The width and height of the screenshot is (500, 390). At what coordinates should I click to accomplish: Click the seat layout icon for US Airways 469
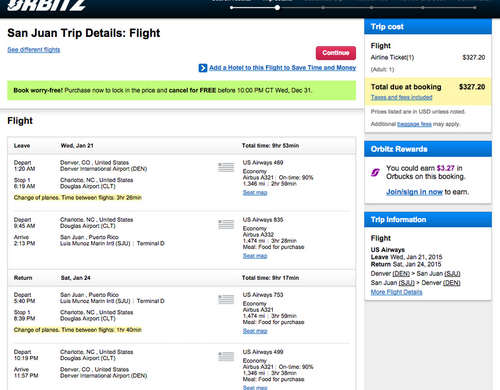click(x=226, y=167)
